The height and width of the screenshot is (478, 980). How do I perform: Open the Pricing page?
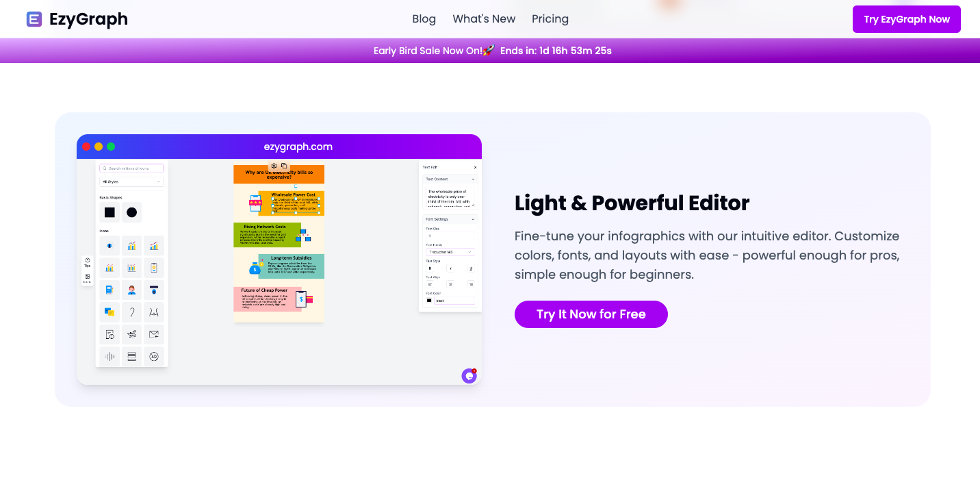[x=550, y=19]
